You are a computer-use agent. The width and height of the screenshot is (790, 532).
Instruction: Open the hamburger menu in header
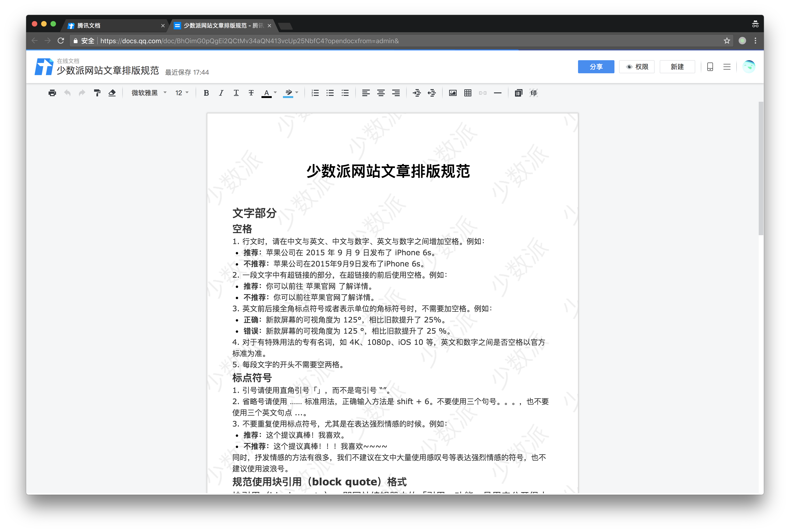click(727, 67)
